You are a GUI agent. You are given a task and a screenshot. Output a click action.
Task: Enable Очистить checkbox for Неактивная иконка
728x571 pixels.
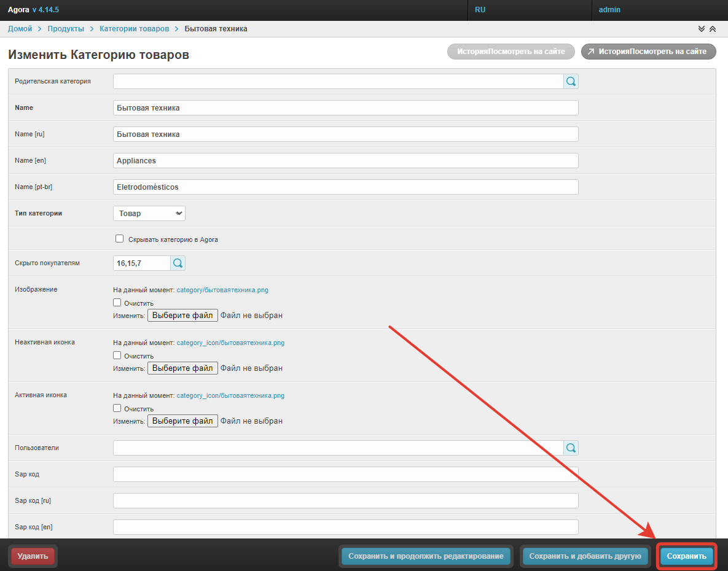tap(117, 355)
